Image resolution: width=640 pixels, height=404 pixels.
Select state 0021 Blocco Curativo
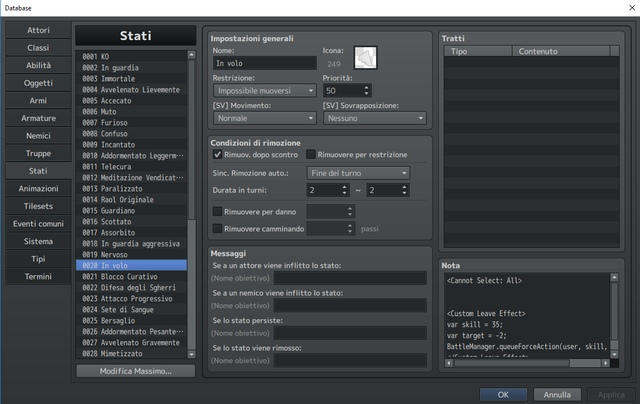click(x=131, y=277)
